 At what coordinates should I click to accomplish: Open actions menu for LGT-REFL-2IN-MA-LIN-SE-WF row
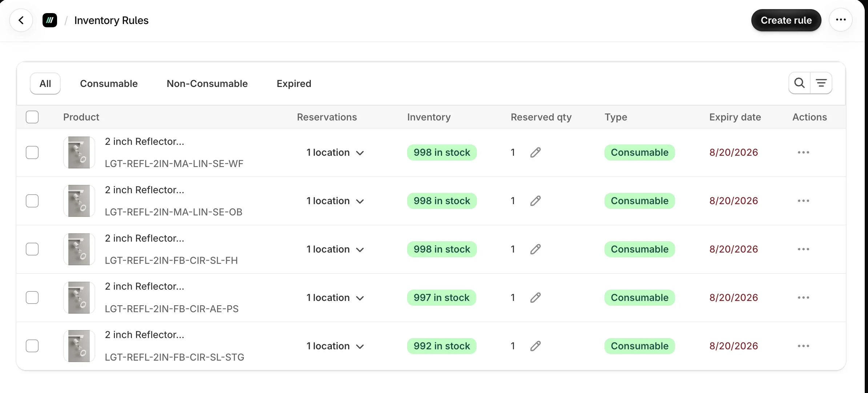point(803,152)
